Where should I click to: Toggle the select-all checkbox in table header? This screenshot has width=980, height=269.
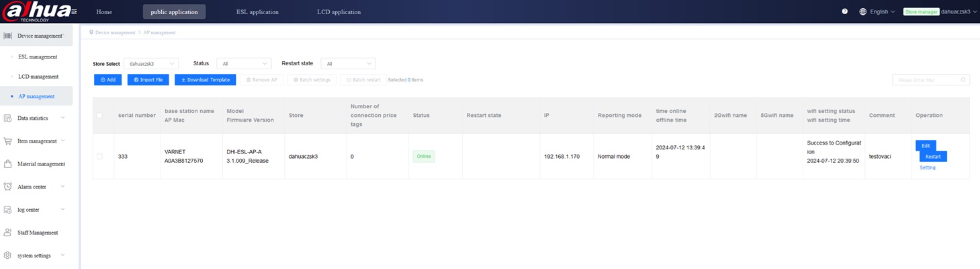point(100,115)
